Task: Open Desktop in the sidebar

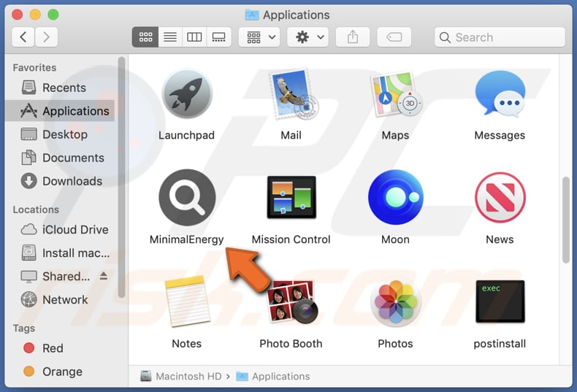Action: click(x=61, y=134)
